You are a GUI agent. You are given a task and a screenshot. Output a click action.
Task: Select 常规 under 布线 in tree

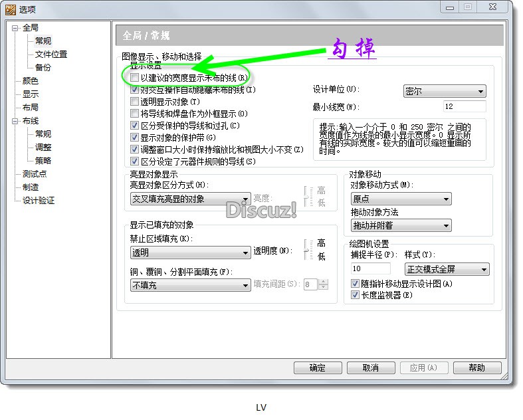[x=43, y=134]
